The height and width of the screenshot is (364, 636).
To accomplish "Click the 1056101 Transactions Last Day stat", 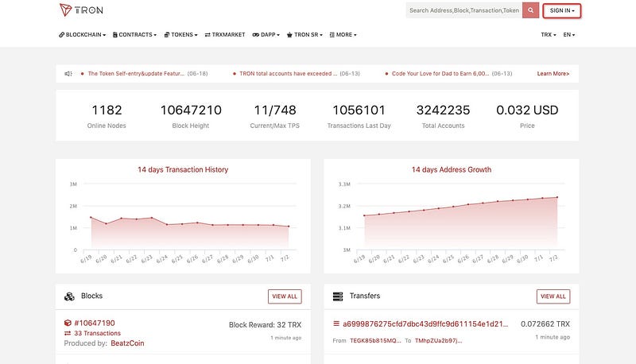I will click(359, 116).
